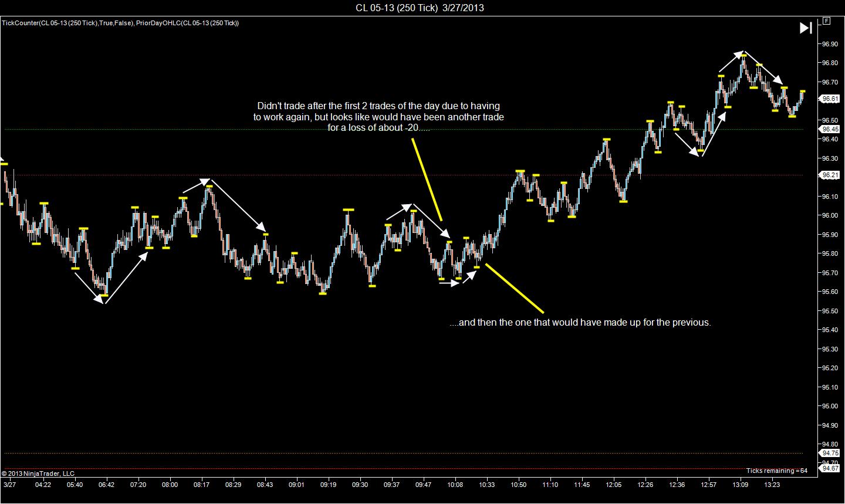Click the 94.90 price axis label

(830, 425)
